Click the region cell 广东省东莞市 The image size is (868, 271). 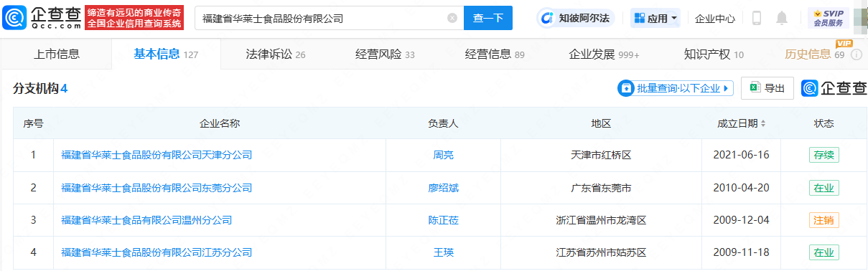[601, 188]
